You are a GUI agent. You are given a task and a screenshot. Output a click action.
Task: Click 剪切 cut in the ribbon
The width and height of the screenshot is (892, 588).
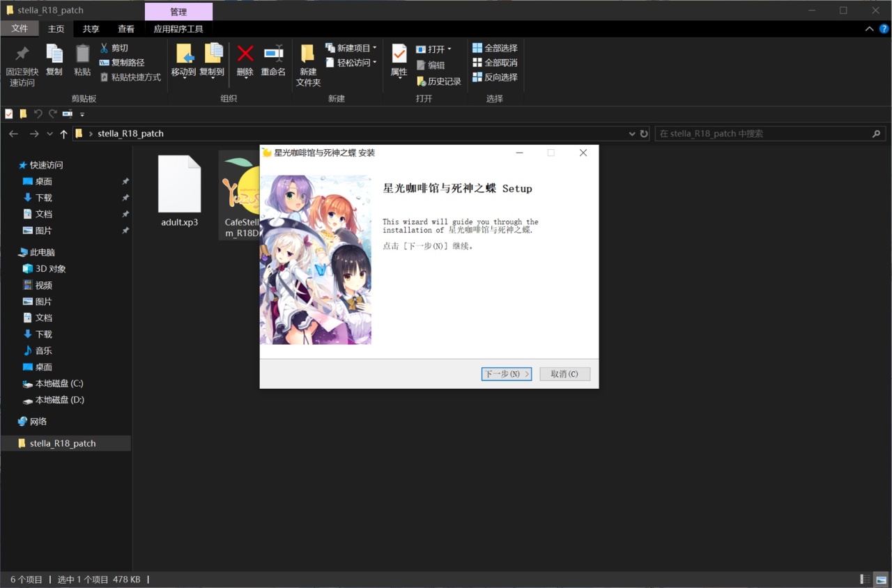pyautogui.click(x=114, y=48)
